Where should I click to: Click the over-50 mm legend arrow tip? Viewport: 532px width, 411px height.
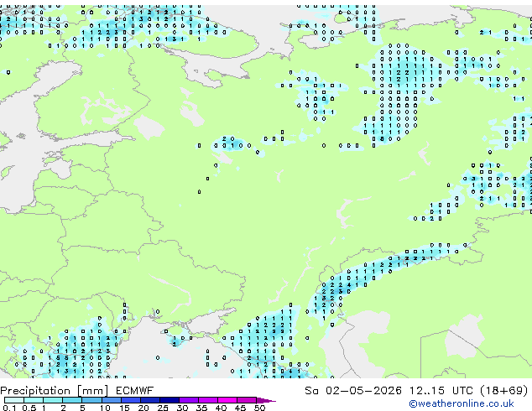point(266,400)
